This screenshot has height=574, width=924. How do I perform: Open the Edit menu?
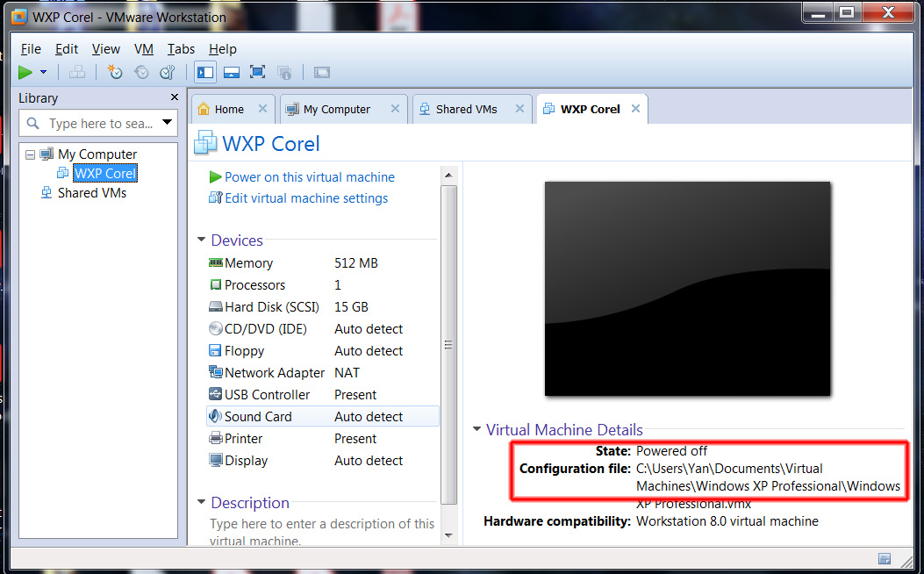point(67,49)
